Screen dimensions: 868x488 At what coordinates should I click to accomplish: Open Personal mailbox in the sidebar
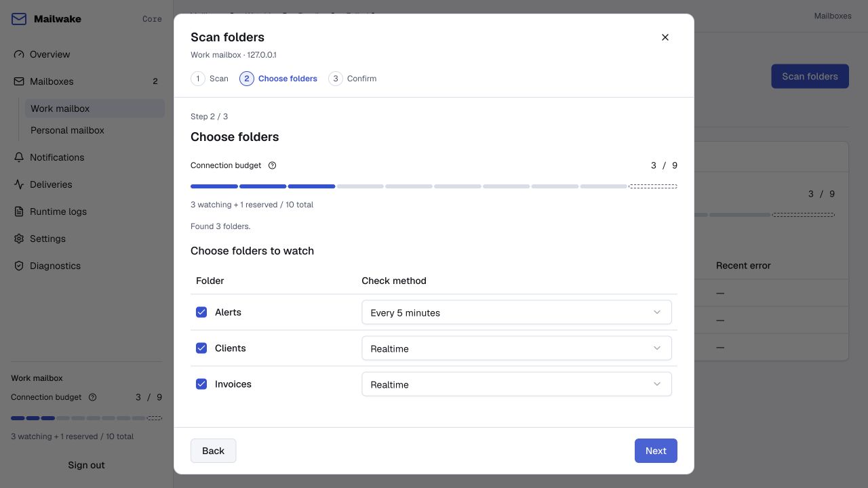click(94, 130)
